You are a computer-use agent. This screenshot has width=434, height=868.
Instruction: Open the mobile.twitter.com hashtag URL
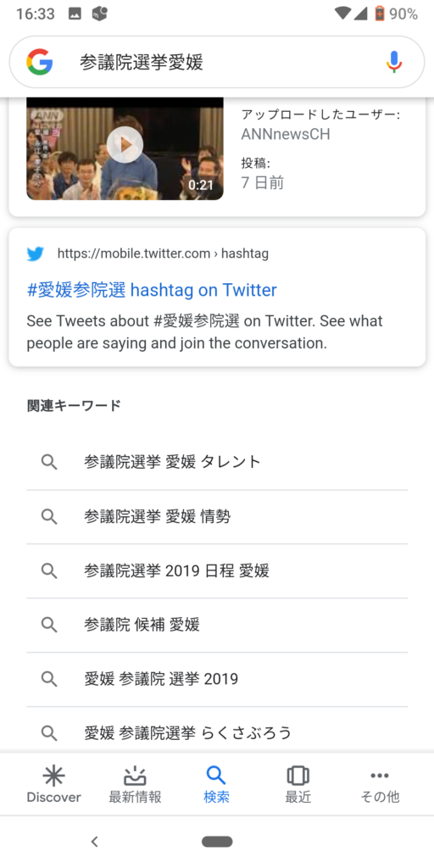[x=163, y=254]
